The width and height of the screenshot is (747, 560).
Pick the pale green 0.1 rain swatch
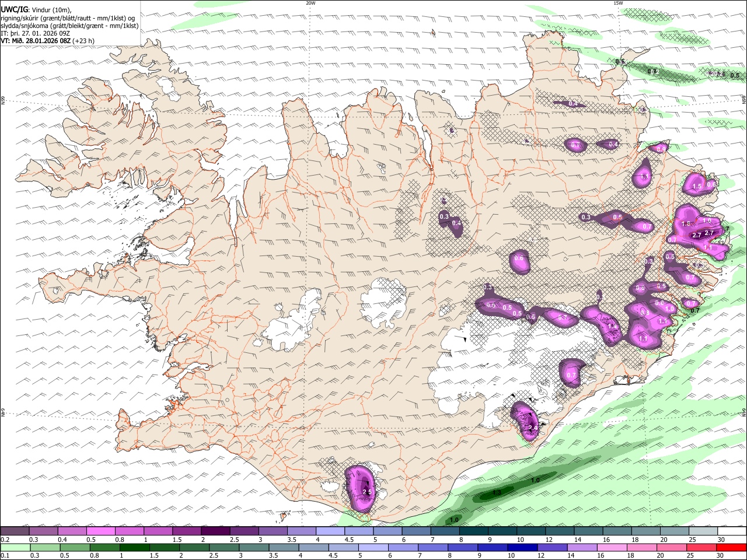tap(15, 548)
